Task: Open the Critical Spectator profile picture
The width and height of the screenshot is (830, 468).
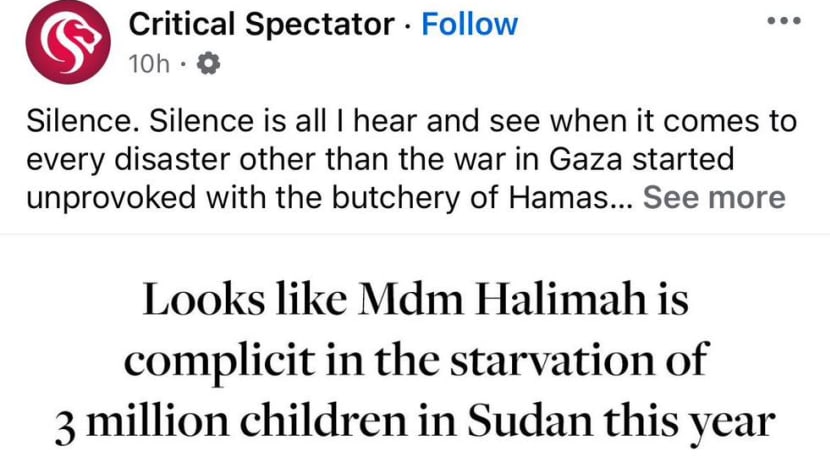Action: (x=68, y=41)
